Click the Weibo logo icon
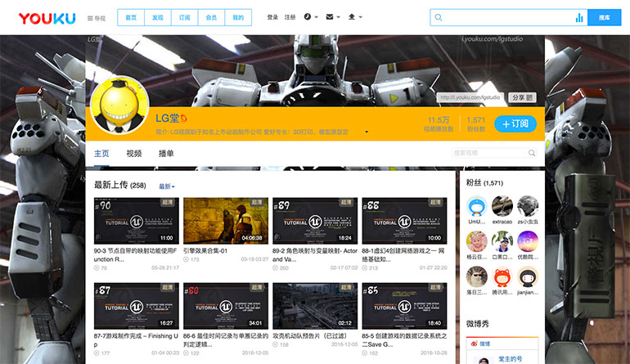 474,344
